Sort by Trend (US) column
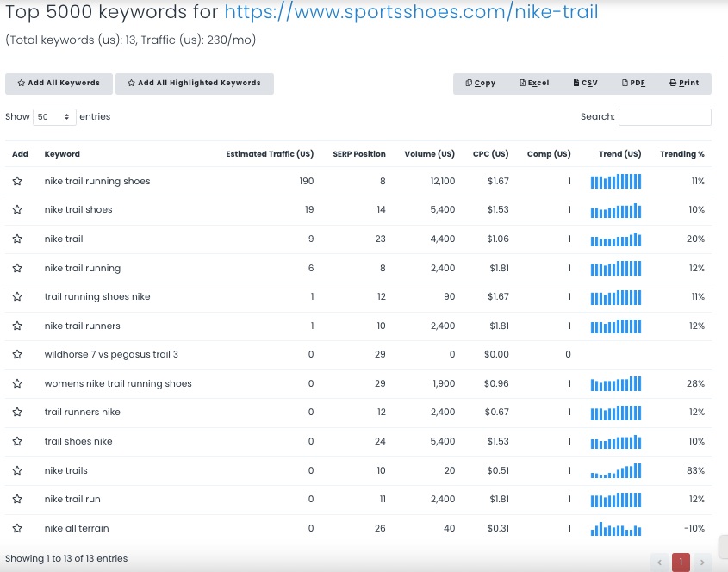 point(619,154)
